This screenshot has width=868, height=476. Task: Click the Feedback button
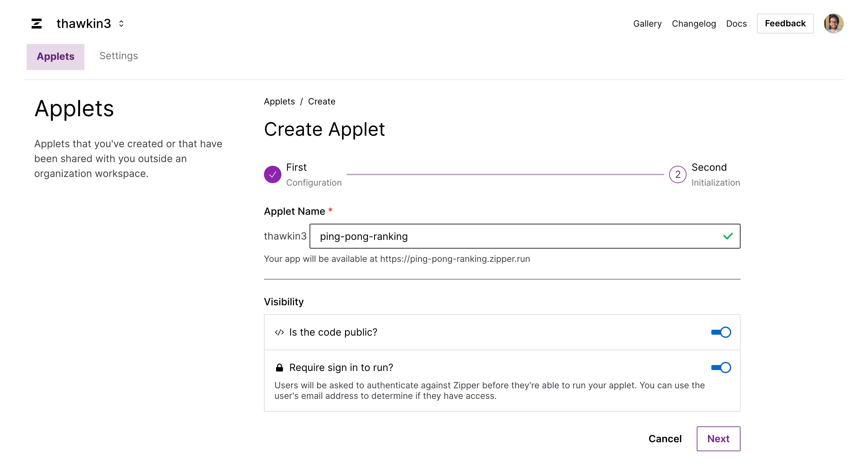(785, 24)
